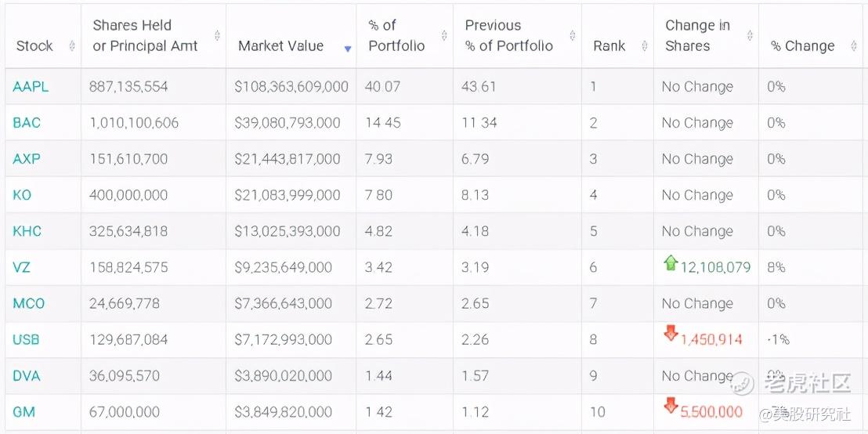Toggle Market Value descending sort arrow
868x434 pixels.
point(348,49)
